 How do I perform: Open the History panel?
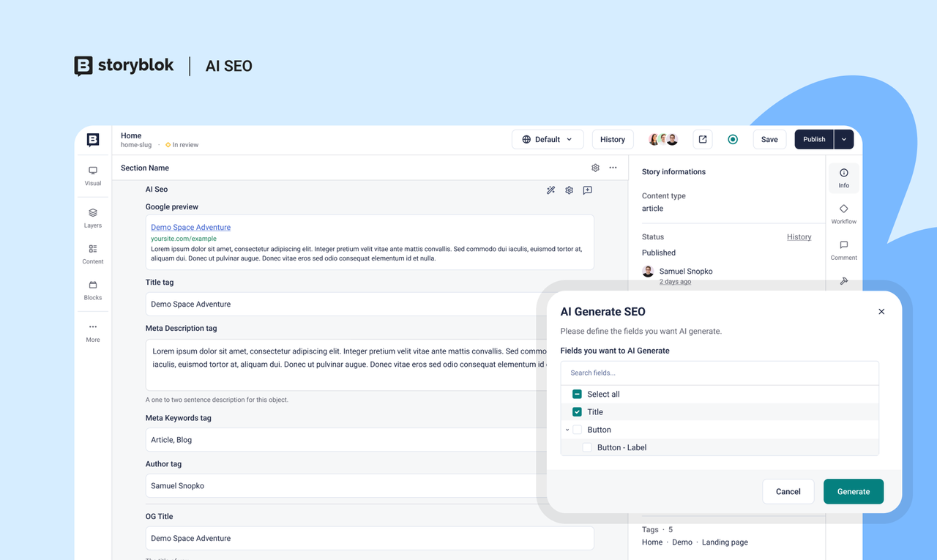[x=613, y=139]
